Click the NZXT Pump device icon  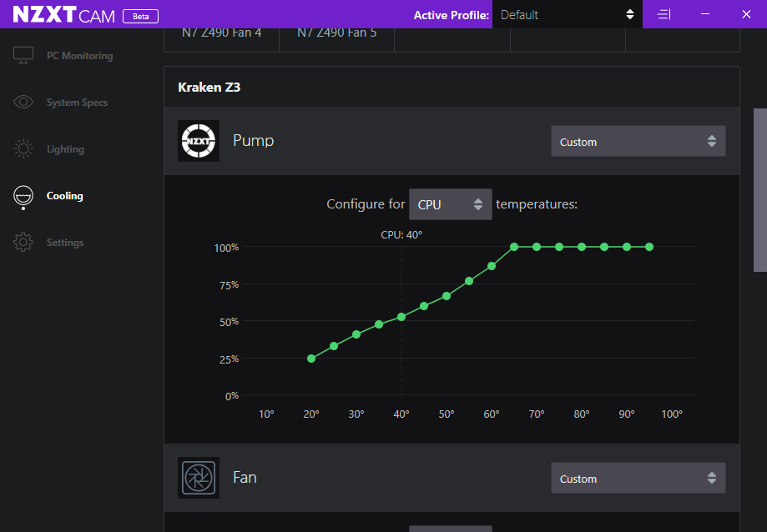coord(198,140)
